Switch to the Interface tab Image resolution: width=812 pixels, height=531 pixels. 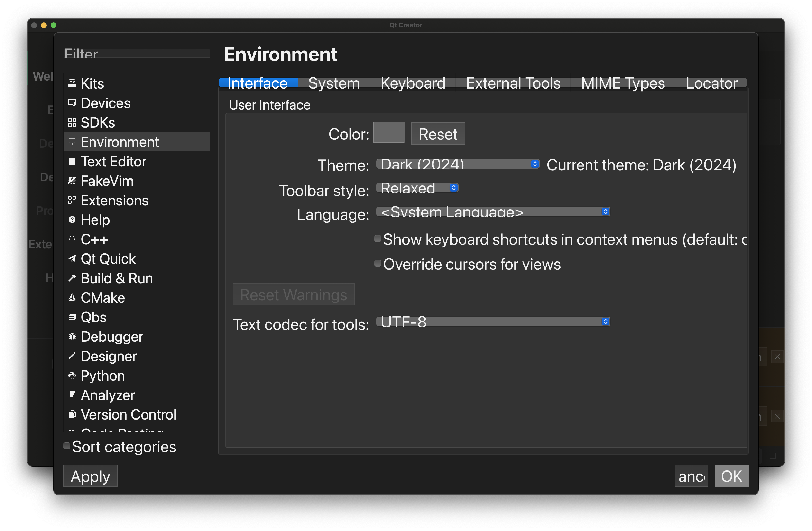258,83
